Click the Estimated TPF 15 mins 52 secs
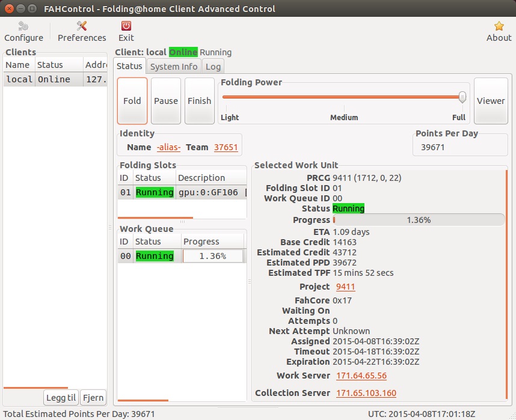 (x=363, y=273)
